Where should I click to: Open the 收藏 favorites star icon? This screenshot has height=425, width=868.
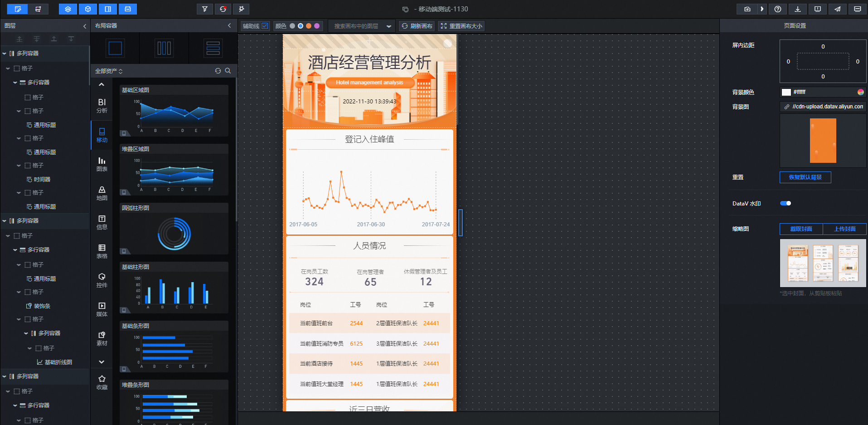coord(102,382)
